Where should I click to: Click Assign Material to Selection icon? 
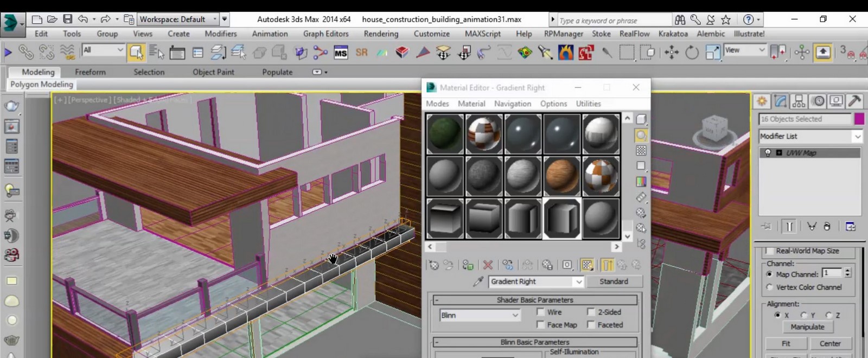point(468,265)
